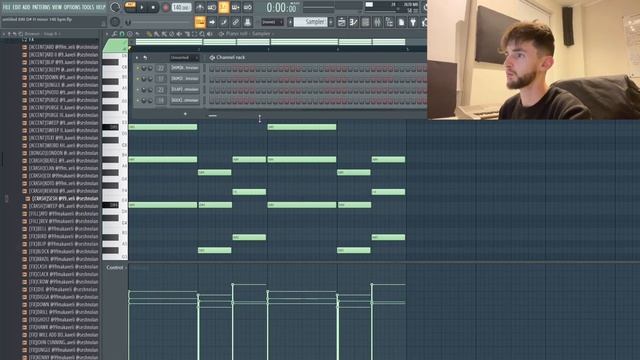Select the piano roll Zoom magnifier tool
This screenshot has width=640, height=360.
202,34
